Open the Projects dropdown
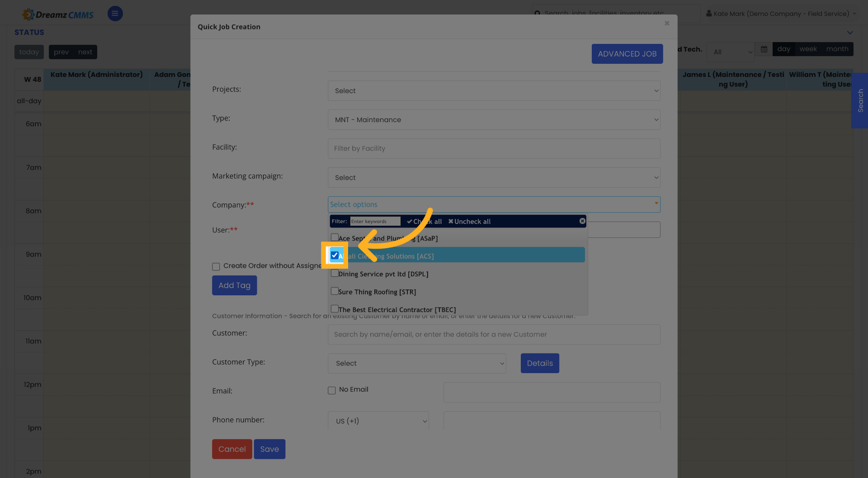This screenshot has width=868, height=478. click(494, 90)
